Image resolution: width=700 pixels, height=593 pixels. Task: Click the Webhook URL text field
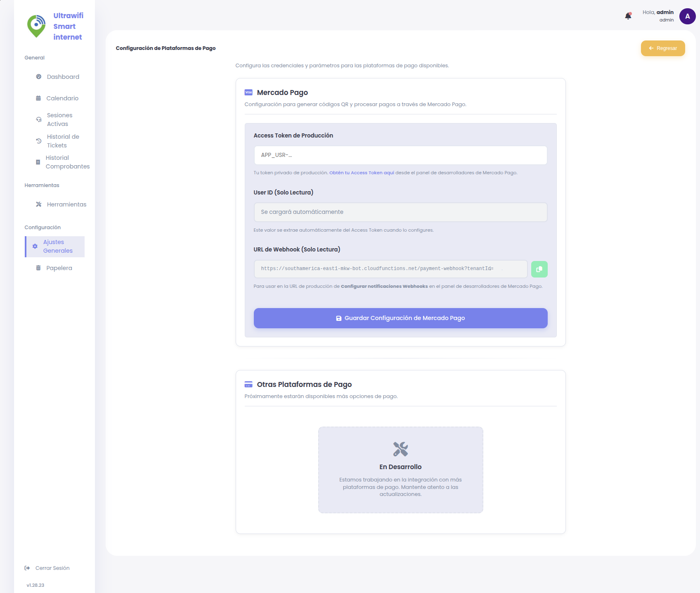390,269
